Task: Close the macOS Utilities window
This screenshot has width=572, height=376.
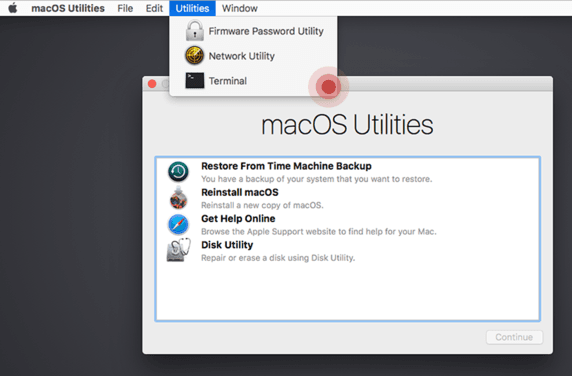Action: pyautogui.click(x=152, y=84)
